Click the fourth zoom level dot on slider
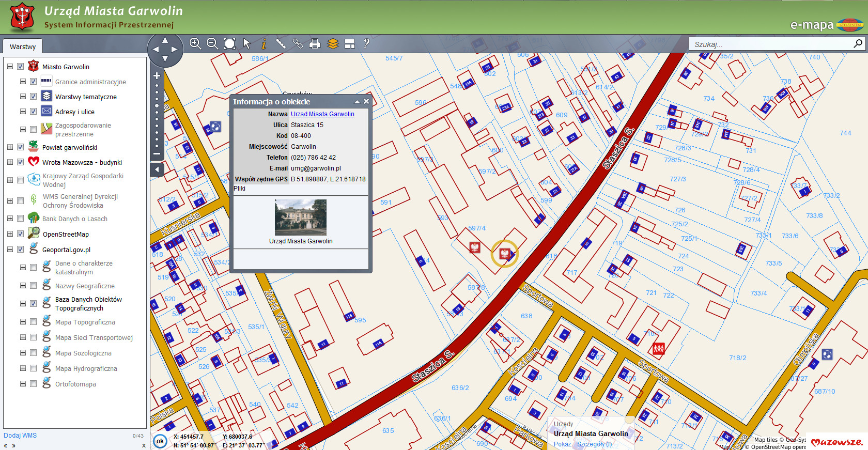The width and height of the screenshot is (868, 450). (x=157, y=105)
